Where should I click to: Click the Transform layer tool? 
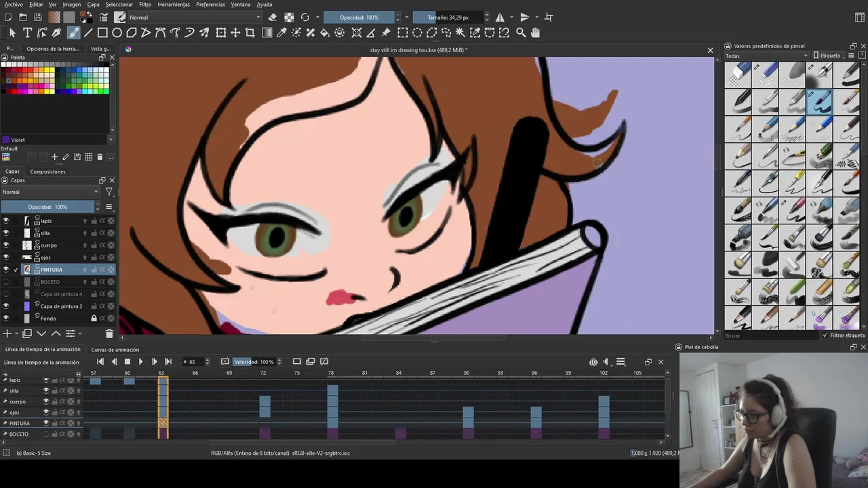point(221,33)
